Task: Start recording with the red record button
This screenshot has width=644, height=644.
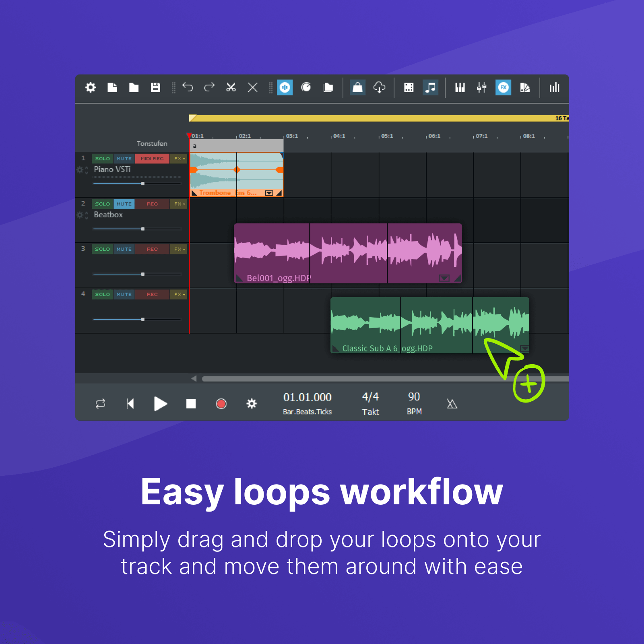Action: pos(221,404)
